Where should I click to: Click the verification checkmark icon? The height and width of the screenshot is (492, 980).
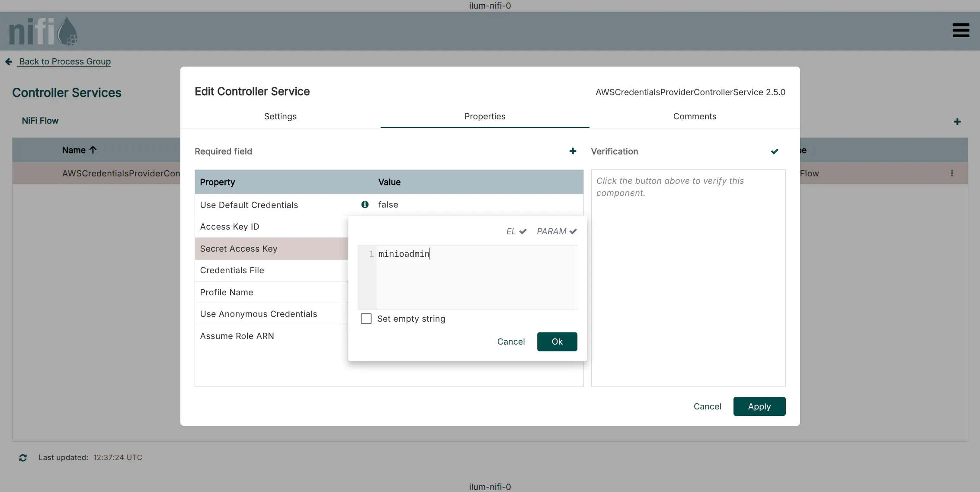click(775, 151)
